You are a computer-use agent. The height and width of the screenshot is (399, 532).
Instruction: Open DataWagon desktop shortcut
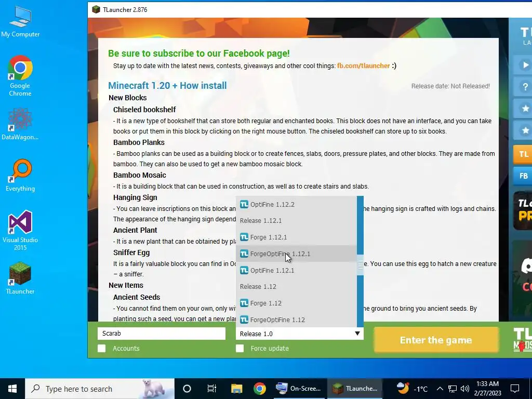(20, 124)
